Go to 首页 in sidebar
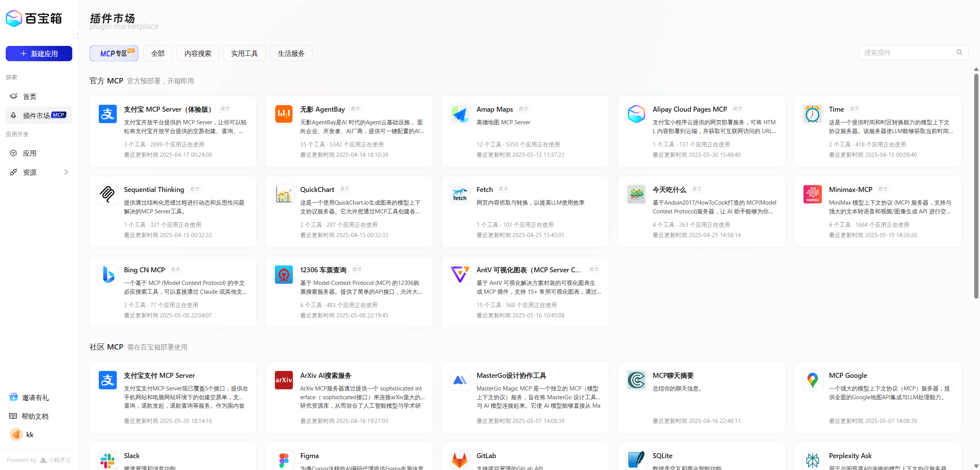This screenshot has width=980, height=470. point(30,96)
